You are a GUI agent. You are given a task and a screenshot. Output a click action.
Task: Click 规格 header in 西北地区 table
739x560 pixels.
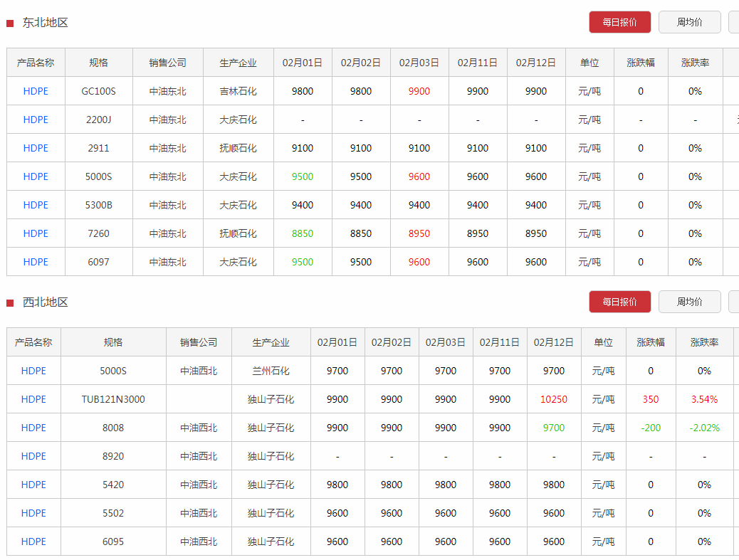point(113,342)
